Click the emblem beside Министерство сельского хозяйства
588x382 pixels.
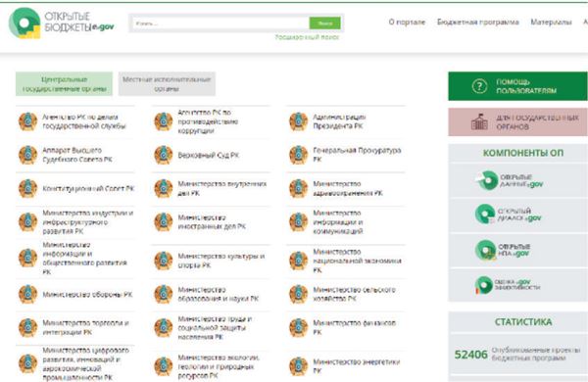tap(299, 294)
